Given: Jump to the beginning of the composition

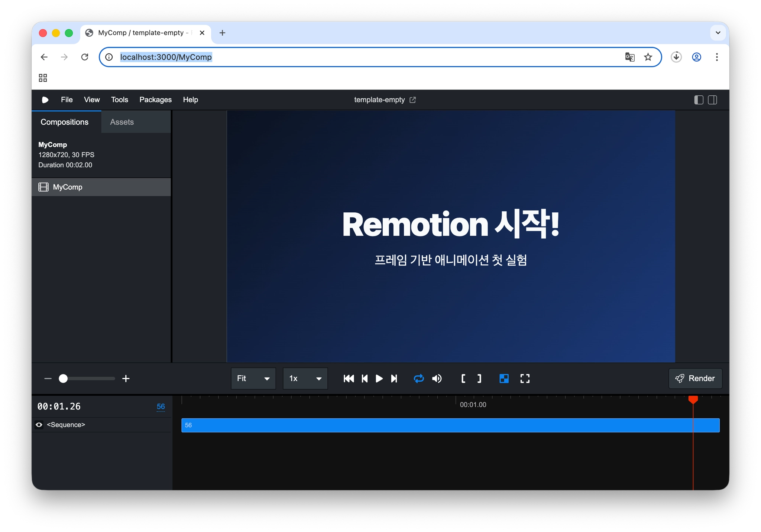Looking at the screenshot, I should pyautogui.click(x=349, y=378).
